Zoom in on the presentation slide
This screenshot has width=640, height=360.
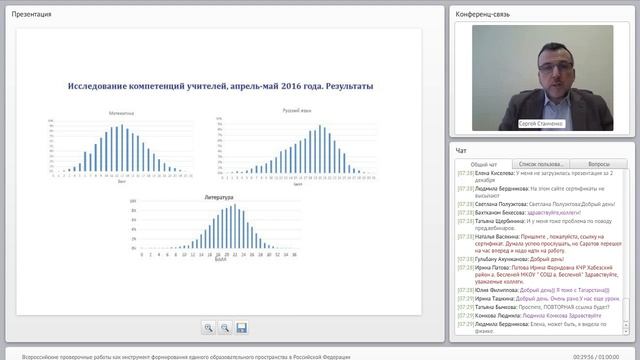(208, 328)
